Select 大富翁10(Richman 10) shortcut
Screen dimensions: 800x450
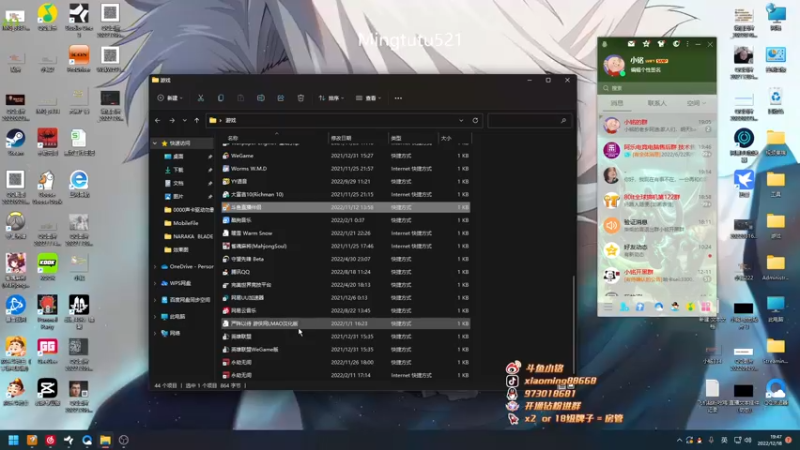pos(345,194)
